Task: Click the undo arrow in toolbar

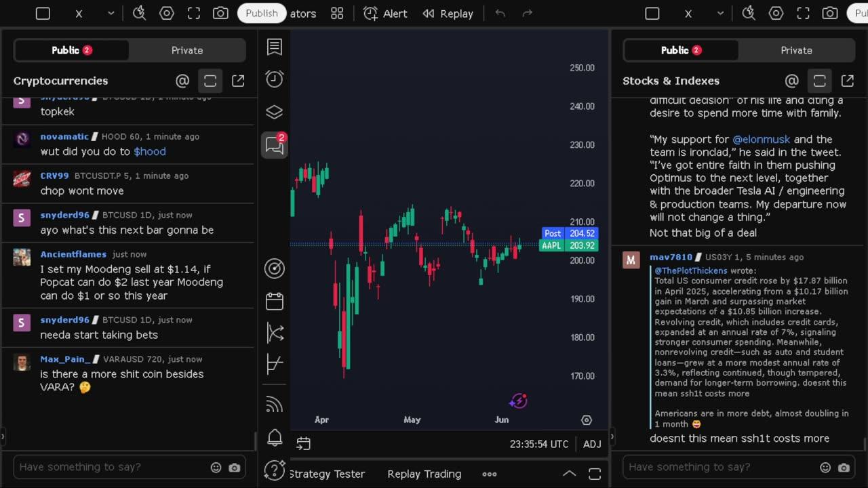Action: click(500, 14)
